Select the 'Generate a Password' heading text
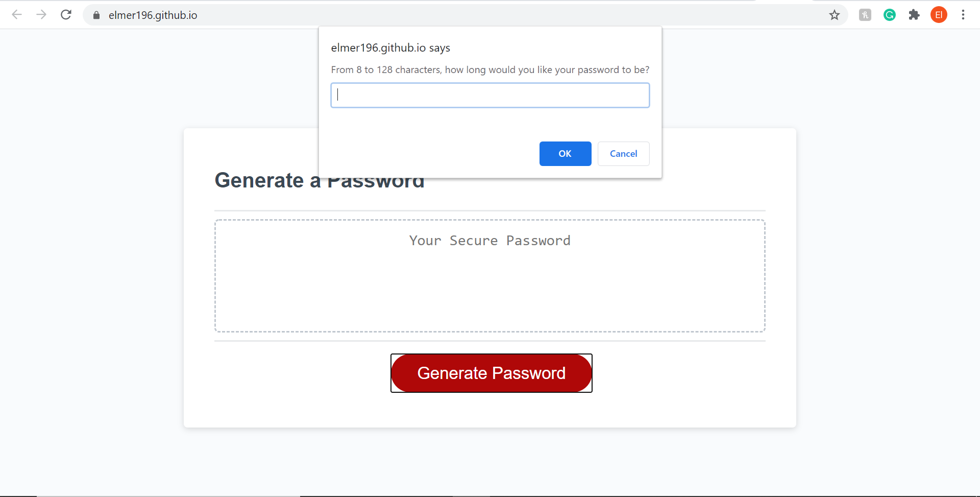Screen dimensions: 980x497 point(320,180)
